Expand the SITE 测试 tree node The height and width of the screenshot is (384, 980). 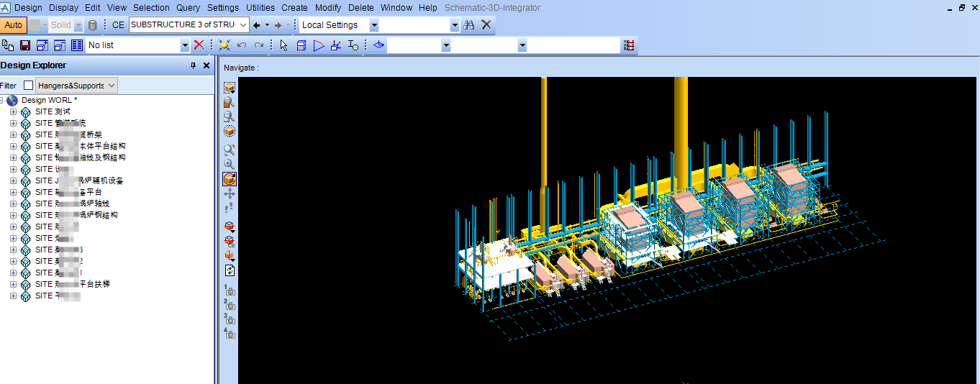[x=13, y=111]
